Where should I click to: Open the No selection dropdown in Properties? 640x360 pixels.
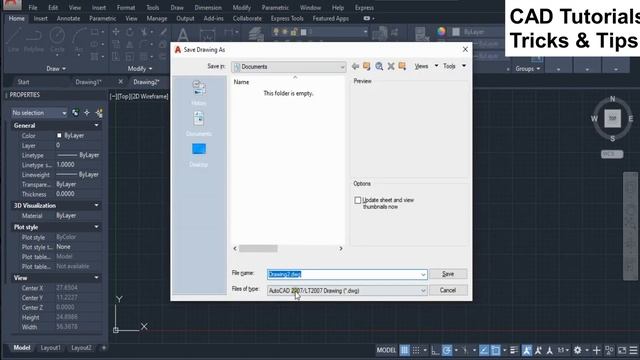(39, 113)
